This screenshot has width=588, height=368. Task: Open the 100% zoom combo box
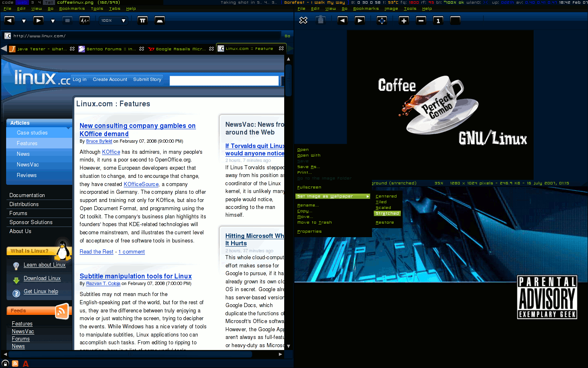tap(114, 20)
